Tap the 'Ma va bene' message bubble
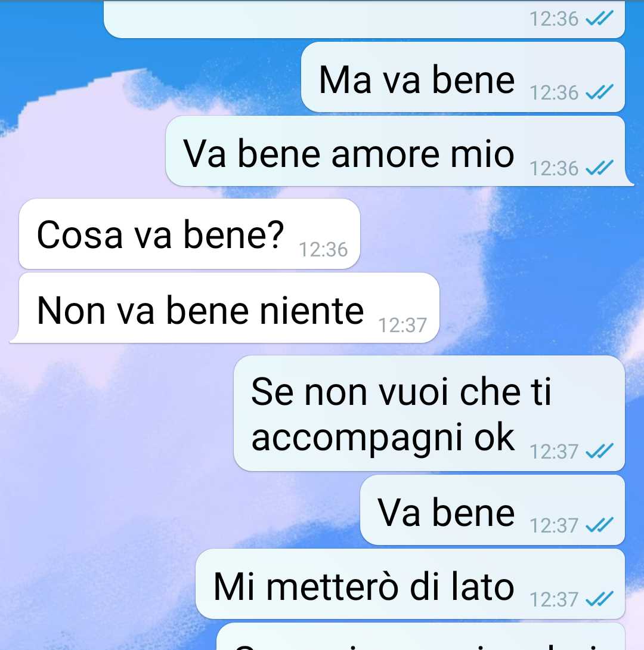The width and height of the screenshot is (644, 650). [x=463, y=77]
